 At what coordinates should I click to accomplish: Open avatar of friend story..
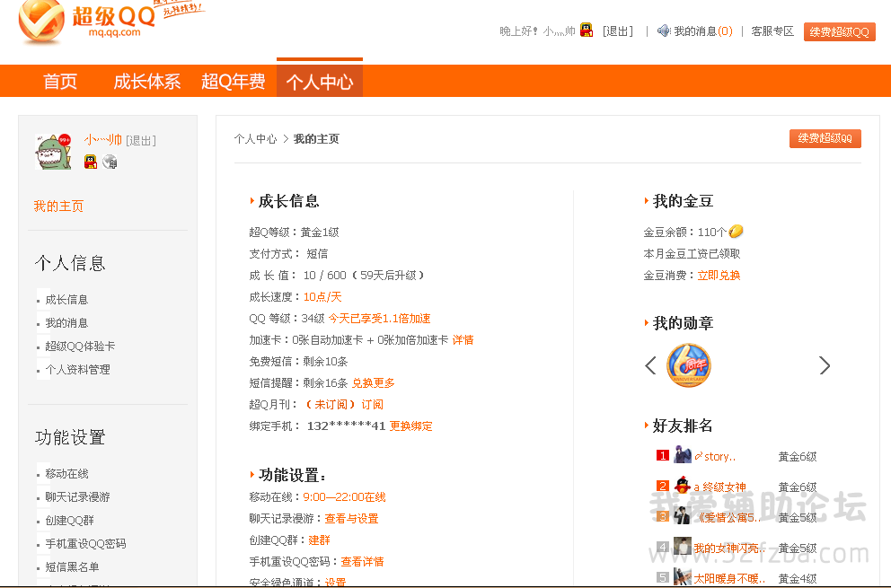tap(683, 456)
